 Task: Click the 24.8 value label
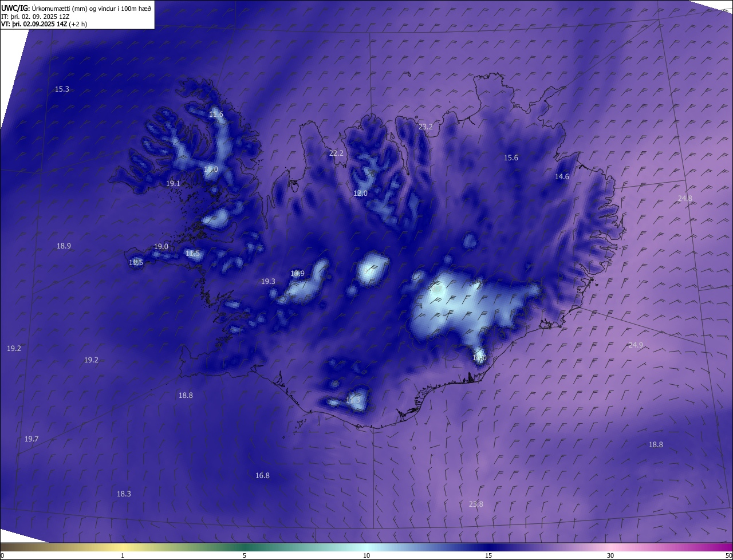685,198
